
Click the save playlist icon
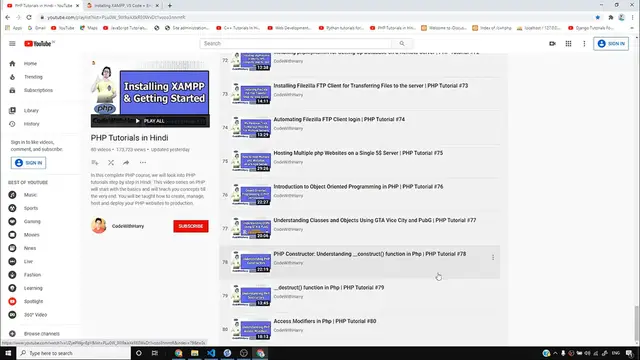pos(95,163)
